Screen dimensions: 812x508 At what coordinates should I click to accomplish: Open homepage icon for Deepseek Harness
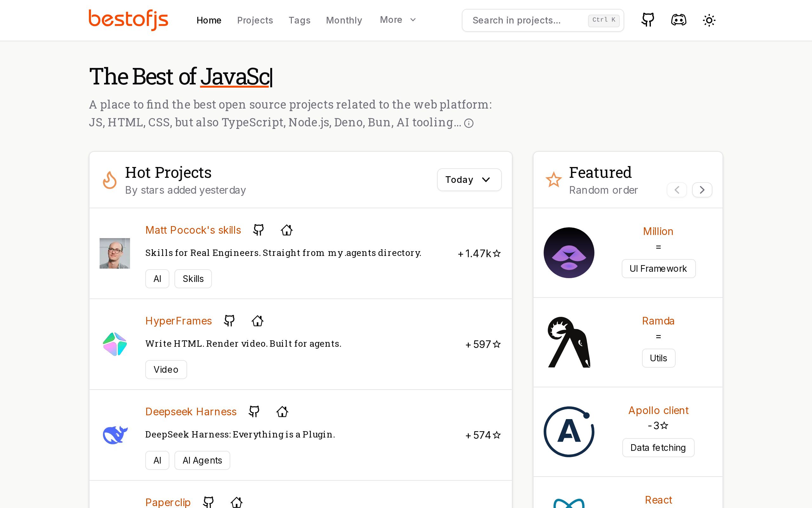pyautogui.click(x=282, y=411)
